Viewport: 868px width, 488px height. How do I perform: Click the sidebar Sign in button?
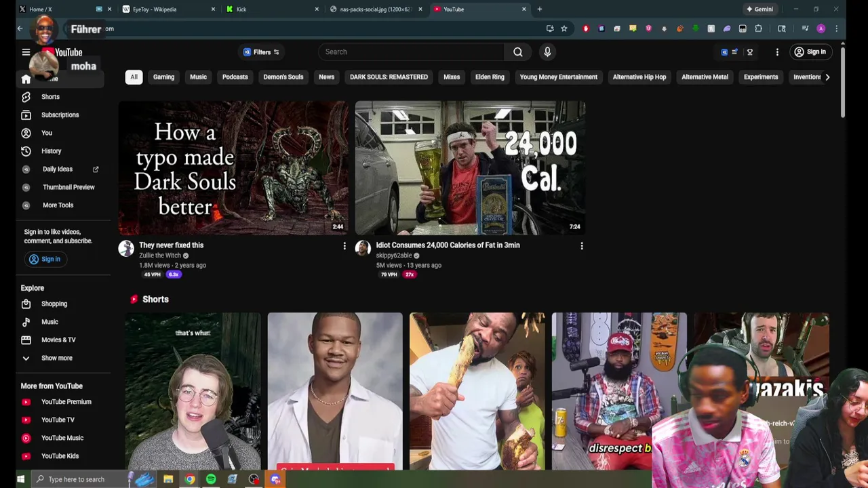click(x=45, y=259)
